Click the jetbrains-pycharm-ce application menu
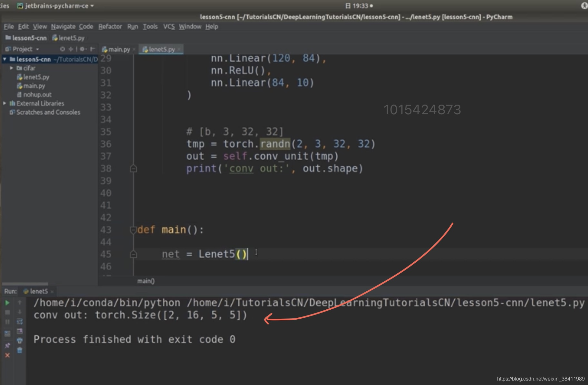The image size is (588, 385). tap(55, 6)
